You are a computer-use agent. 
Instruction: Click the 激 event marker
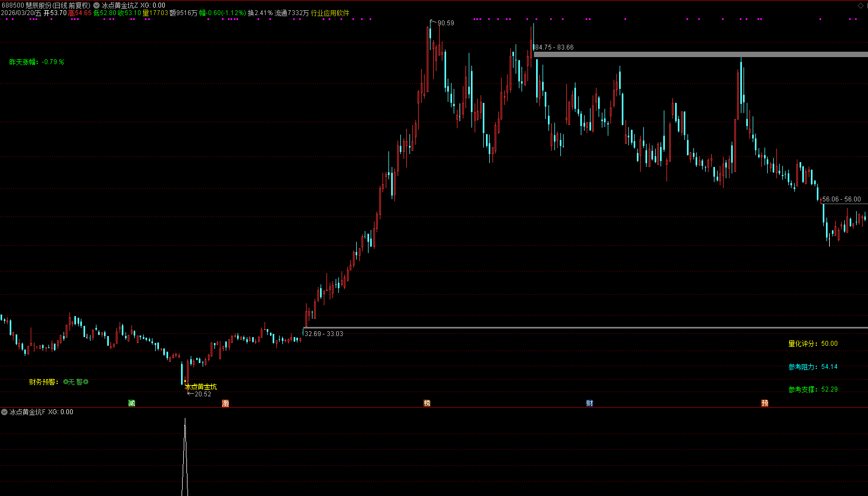tap(225, 403)
